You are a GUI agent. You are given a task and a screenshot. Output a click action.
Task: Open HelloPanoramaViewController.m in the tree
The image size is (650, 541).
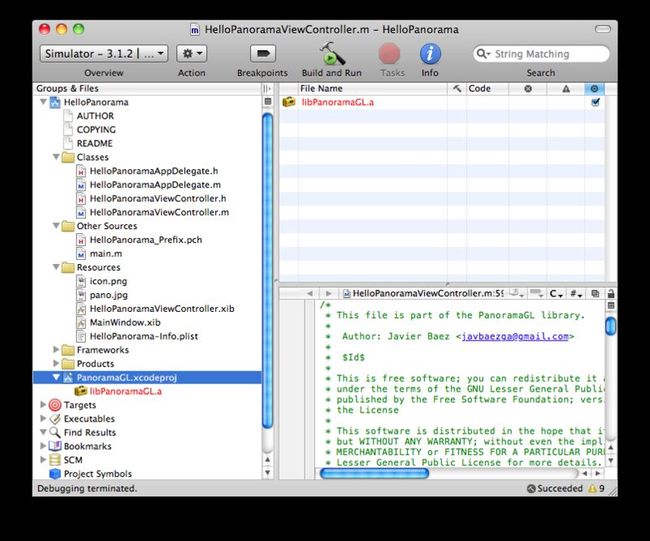click(159, 212)
